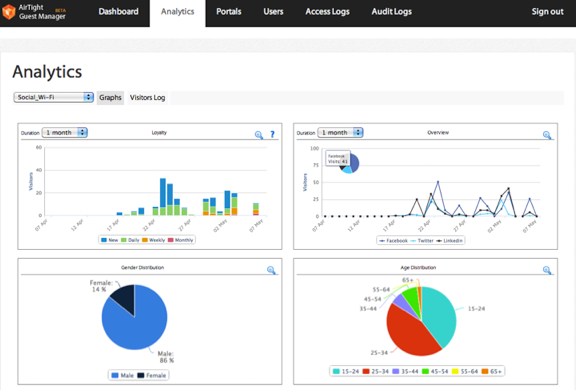This screenshot has width=576, height=390.
Task: Click the Gender Distribution chart title
Action: 143,267
